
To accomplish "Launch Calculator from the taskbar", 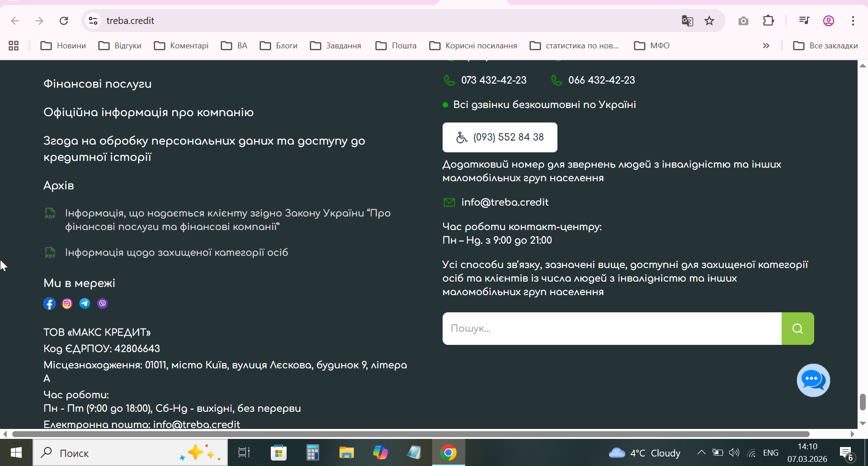I will tap(312, 452).
